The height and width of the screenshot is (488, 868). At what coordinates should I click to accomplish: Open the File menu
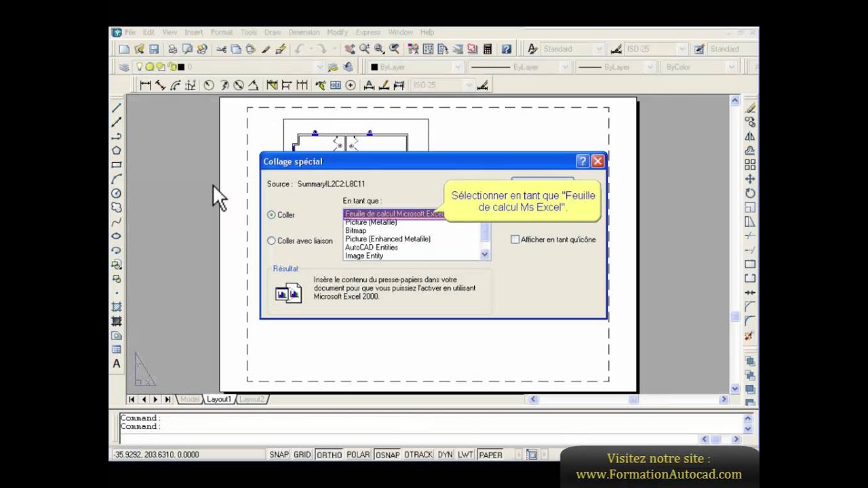[x=130, y=32]
